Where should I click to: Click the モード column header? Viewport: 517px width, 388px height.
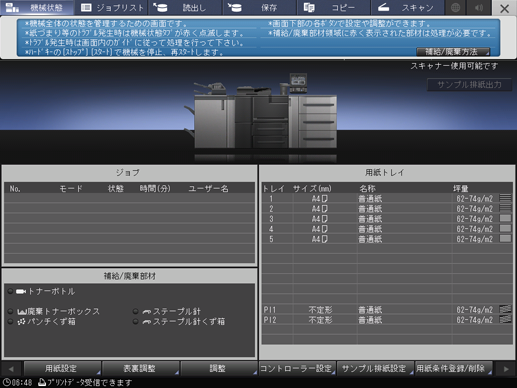[x=71, y=189]
